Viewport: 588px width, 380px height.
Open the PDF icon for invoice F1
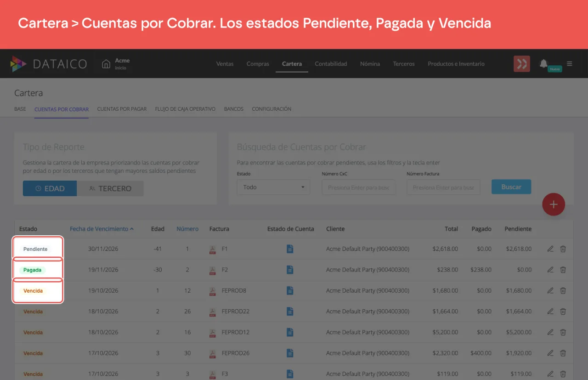[x=213, y=249]
